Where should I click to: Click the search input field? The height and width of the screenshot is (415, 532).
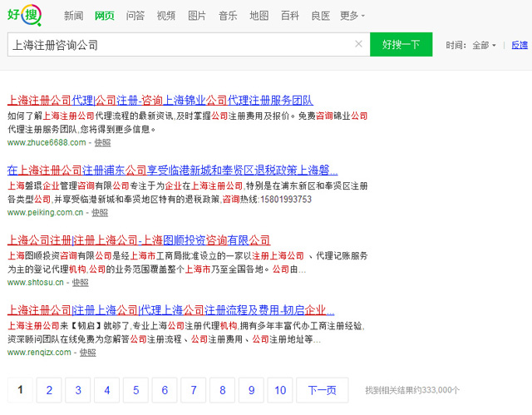[x=179, y=45]
